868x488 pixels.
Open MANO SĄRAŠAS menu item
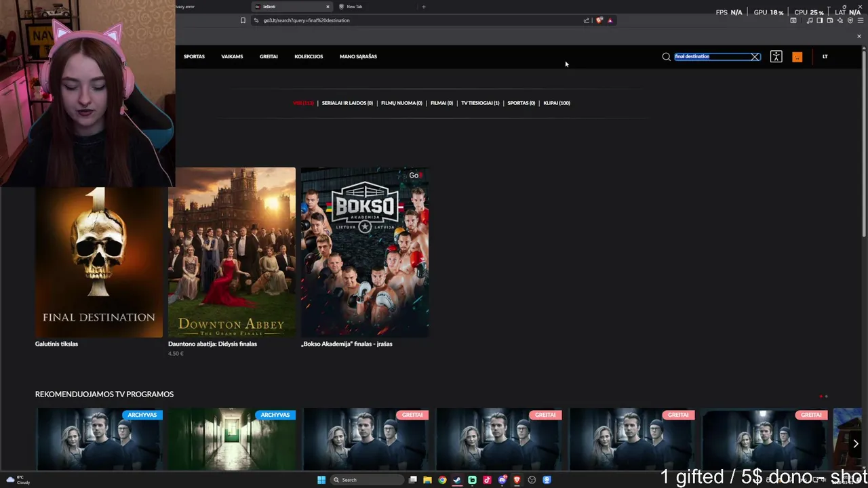358,57
